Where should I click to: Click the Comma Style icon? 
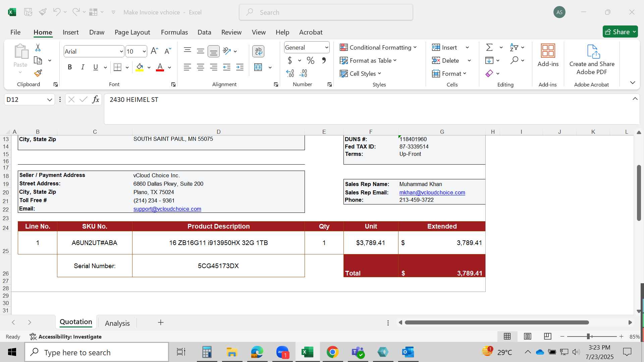click(324, 60)
